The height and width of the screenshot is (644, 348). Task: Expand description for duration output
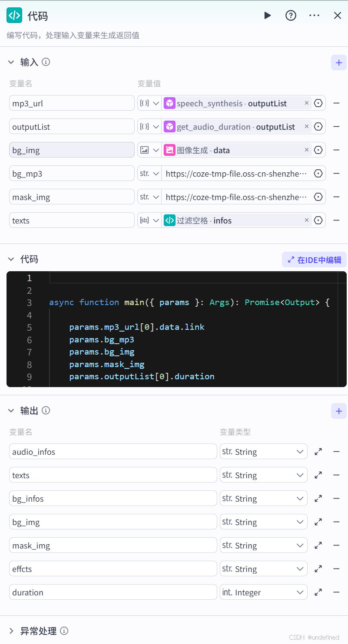(x=318, y=592)
